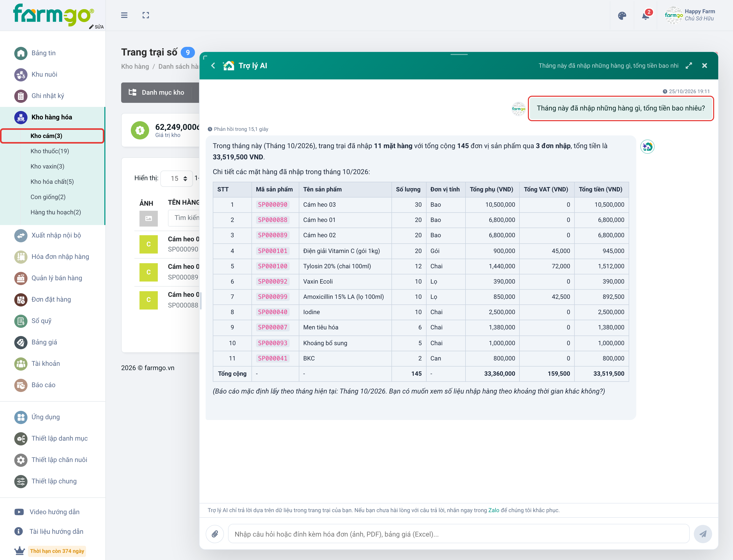Image resolution: width=733 pixels, height=560 pixels.
Task: Select Kho thuốc(19) warehouse
Action: point(50,151)
